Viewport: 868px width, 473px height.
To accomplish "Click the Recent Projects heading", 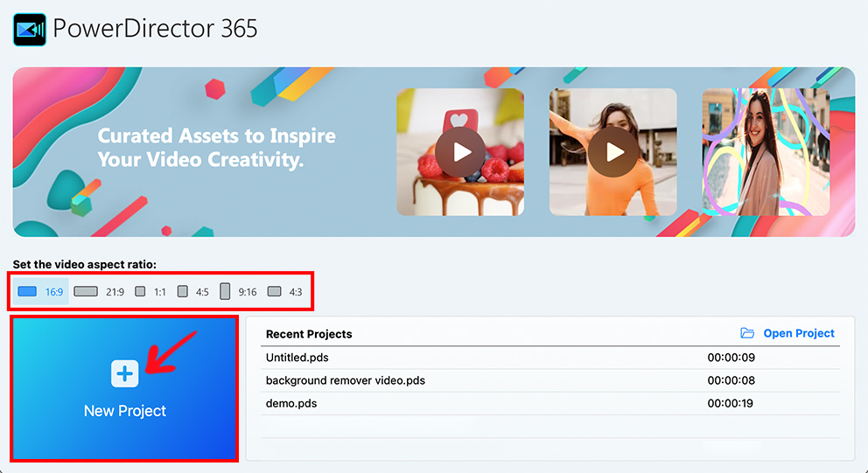I will click(309, 334).
